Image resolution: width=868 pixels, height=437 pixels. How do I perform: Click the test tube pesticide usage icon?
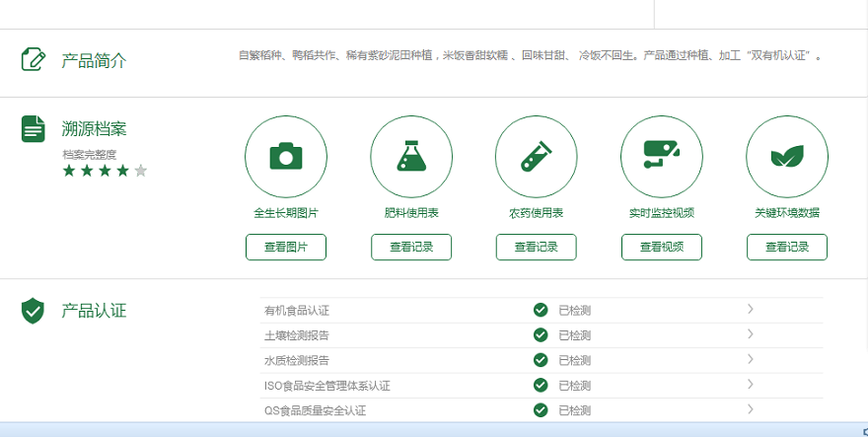[537, 157]
